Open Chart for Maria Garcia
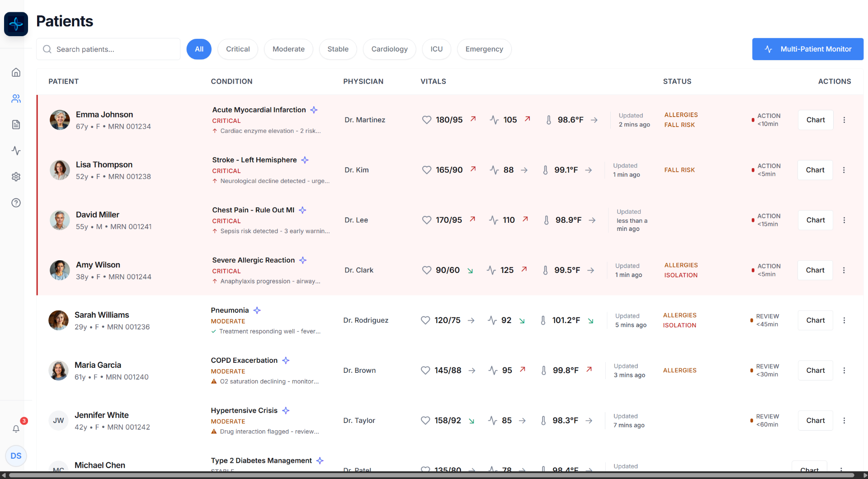The width and height of the screenshot is (868, 479). [x=816, y=371]
